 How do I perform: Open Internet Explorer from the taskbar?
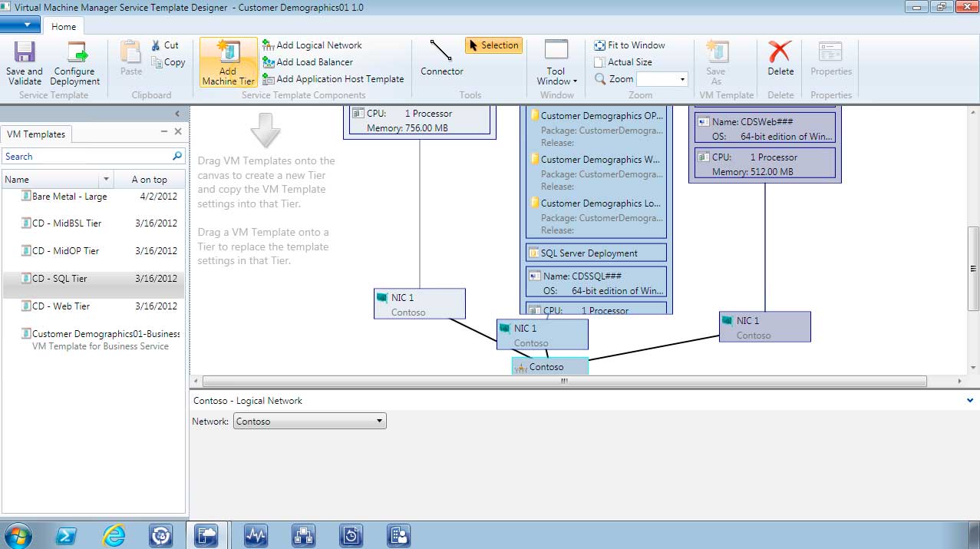114,535
